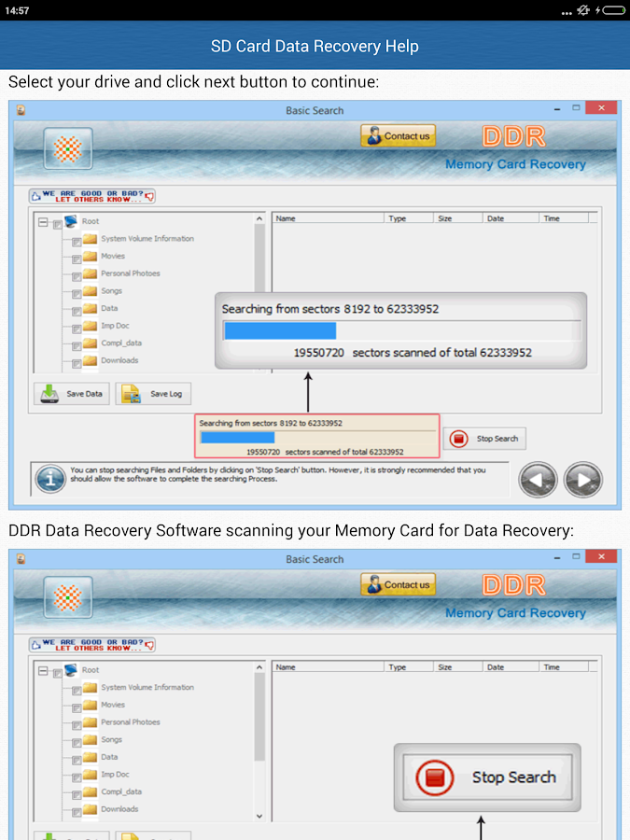Click the Time column header, upper screenshot
The image size is (630, 840).
pyautogui.click(x=564, y=218)
